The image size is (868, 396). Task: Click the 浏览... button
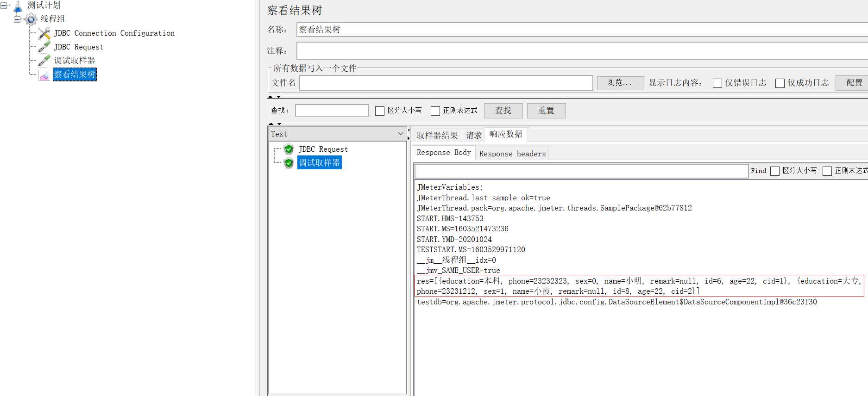pos(620,83)
